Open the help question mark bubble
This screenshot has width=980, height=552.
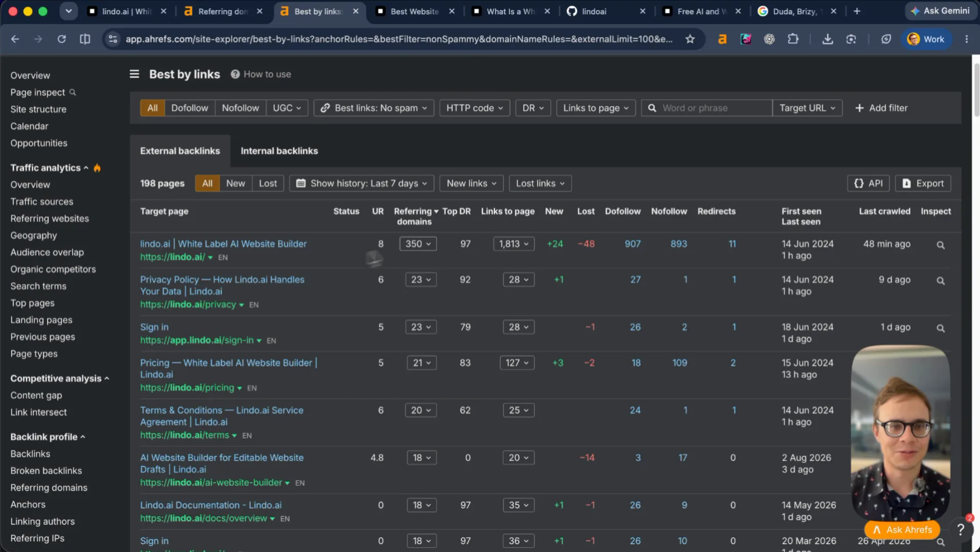coord(961,530)
